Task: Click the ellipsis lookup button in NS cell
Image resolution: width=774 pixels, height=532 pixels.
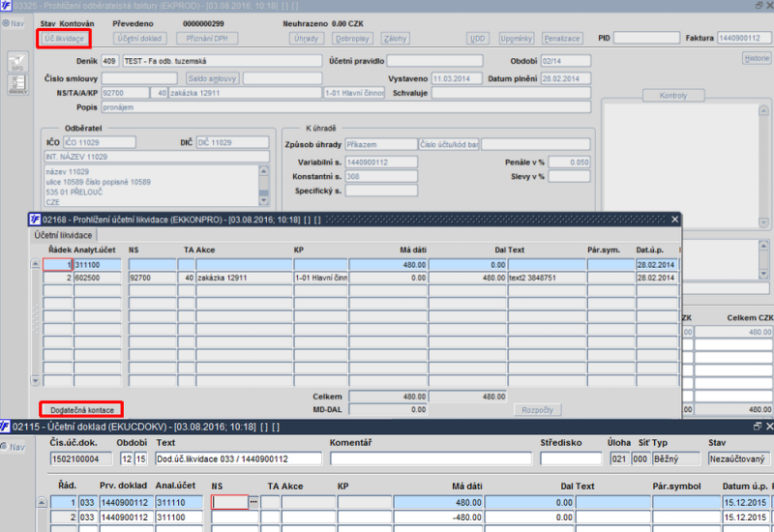Action: (x=254, y=502)
